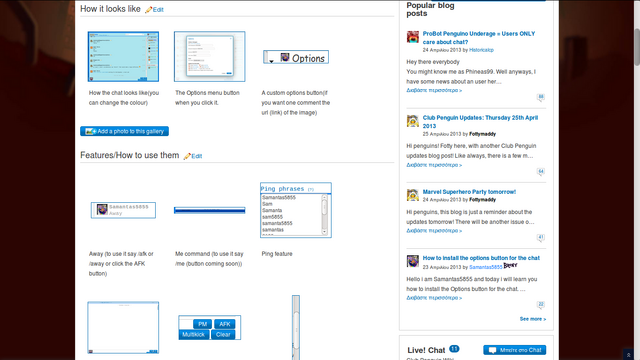Click 'Add a photo to this gallery'
Viewport: 640px width, 360px height.
pyautogui.click(x=124, y=131)
